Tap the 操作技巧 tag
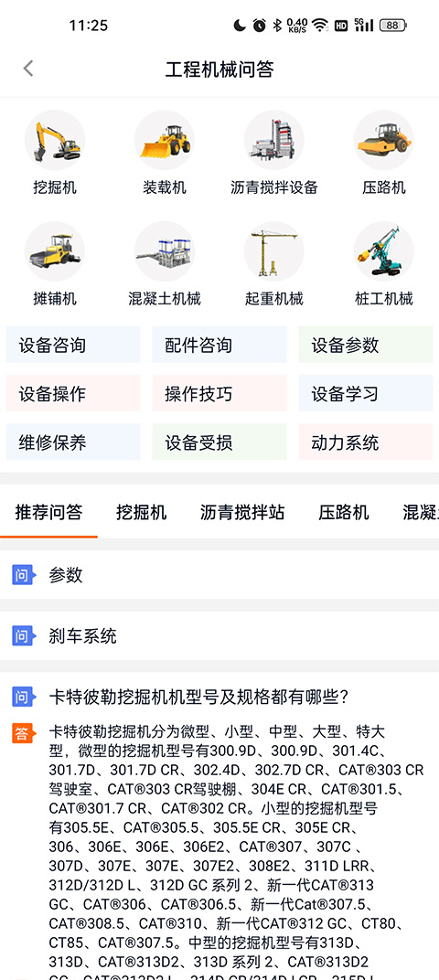The image size is (439, 980). tap(219, 394)
